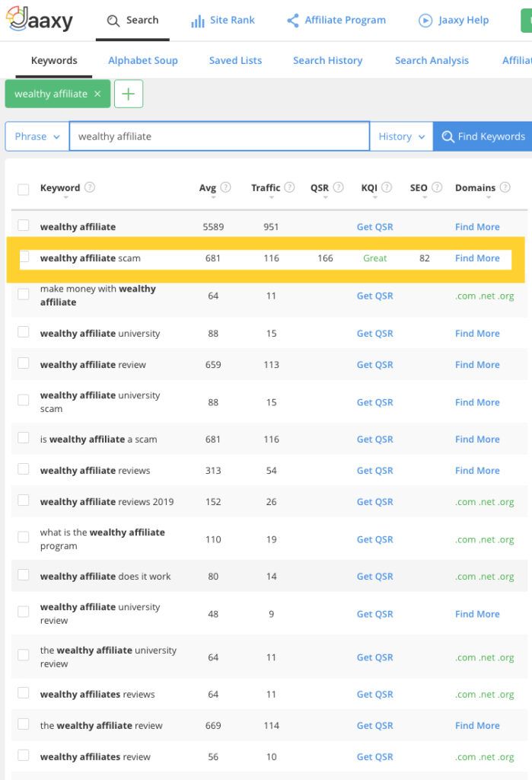Check 'is wealthy affiliate a scam' checkbox
The width and height of the screenshot is (532, 780).
coord(24,438)
